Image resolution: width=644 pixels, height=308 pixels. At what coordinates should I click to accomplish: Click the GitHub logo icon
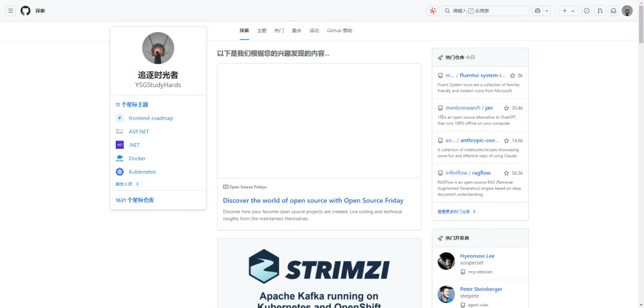click(26, 11)
